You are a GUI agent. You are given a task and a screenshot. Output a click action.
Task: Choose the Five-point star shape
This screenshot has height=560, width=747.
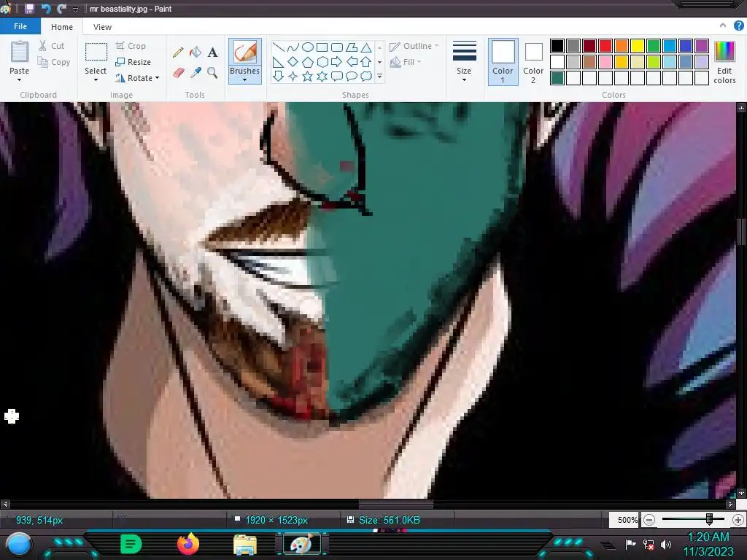pos(308,76)
